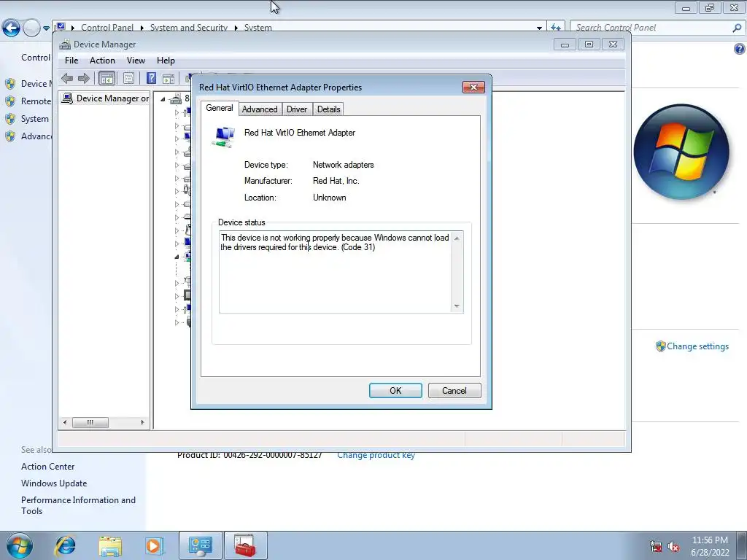Viewport: 747px width, 560px height.
Task: Click System and Security breadcrumb
Action: 189,28
